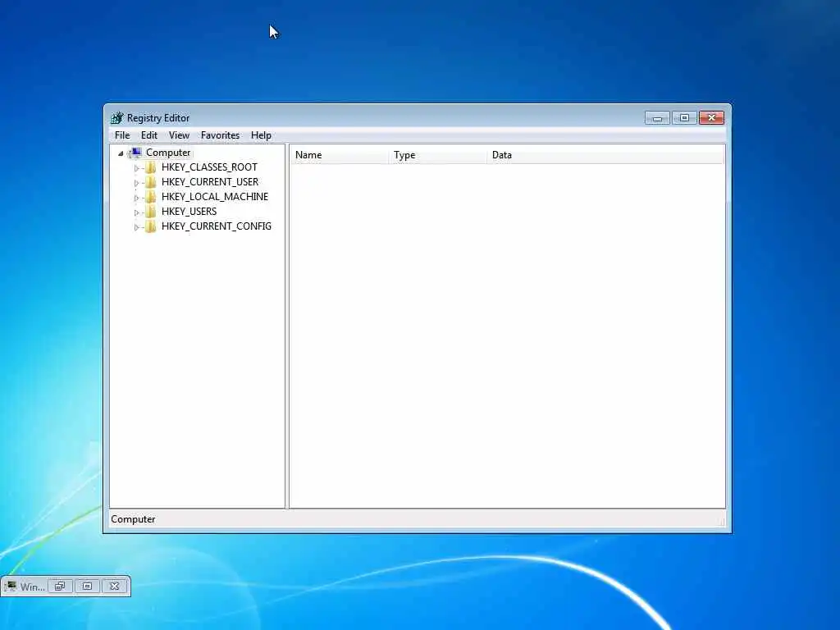Click the HKEY_LOCAL_MACHINE folder icon
840x630 pixels.
coord(151,197)
